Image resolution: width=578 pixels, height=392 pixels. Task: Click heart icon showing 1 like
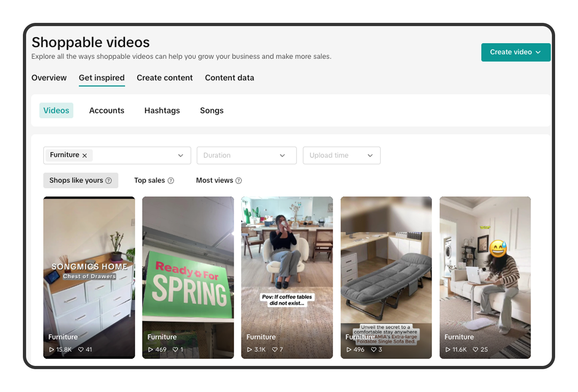pos(175,350)
